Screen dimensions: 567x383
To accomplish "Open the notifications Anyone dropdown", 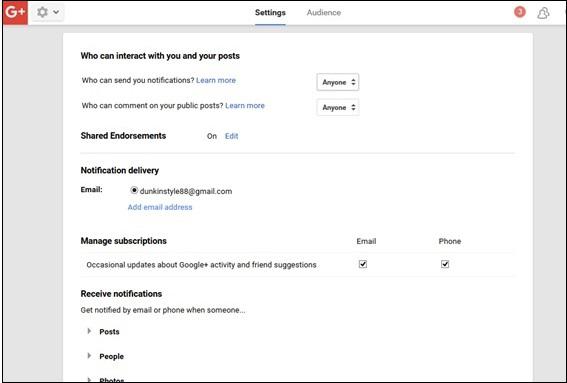I will point(338,82).
